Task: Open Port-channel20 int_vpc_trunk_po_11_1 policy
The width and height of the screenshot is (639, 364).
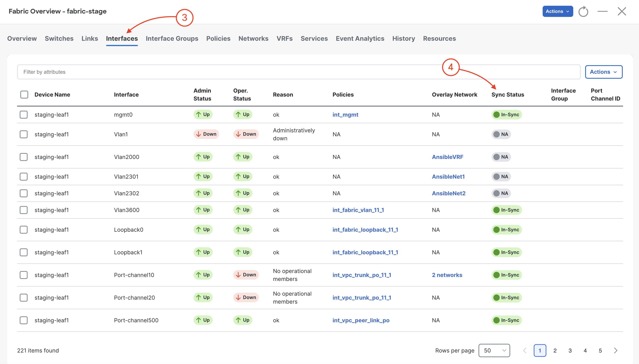Action: click(362, 298)
